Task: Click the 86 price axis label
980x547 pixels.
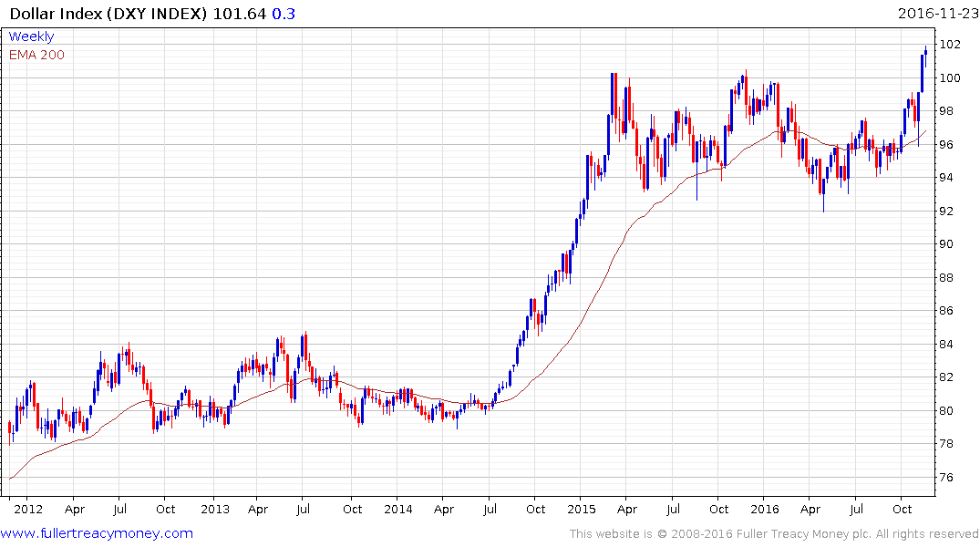Action: point(946,311)
